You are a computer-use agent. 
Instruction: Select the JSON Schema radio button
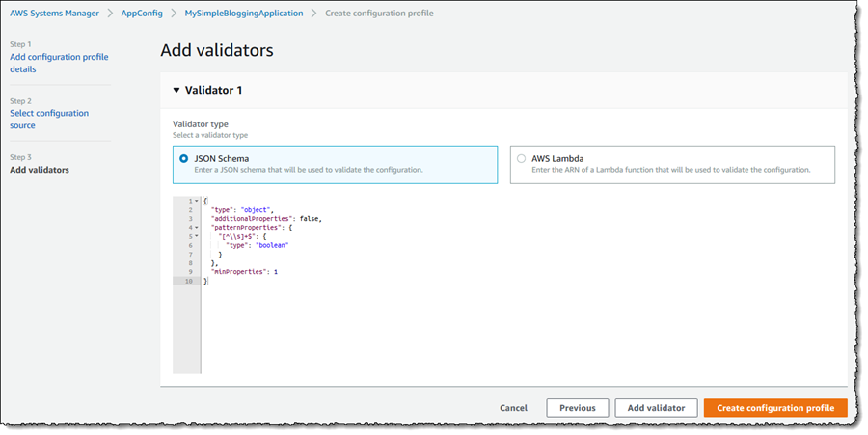pyautogui.click(x=184, y=159)
